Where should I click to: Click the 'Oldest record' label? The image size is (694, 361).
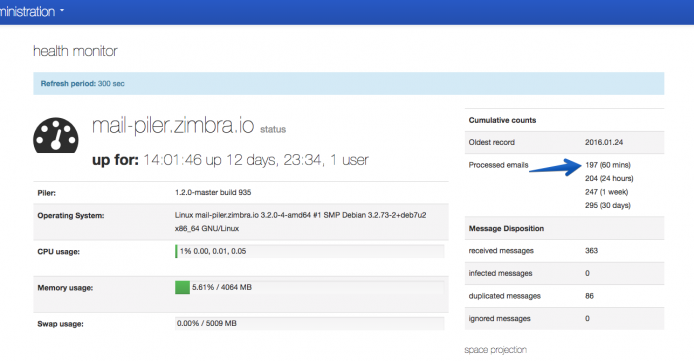(x=492, y=142)
